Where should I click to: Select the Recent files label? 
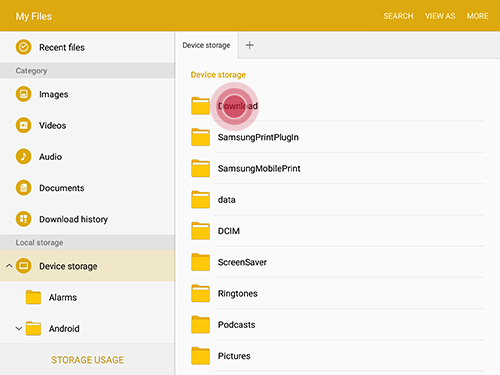[62, 48]
